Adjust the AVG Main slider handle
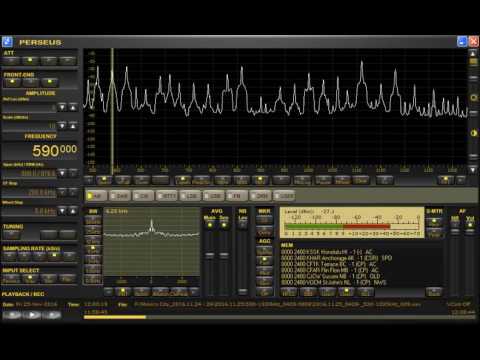Viewport: 480px width, 360px height. [x=210, y=255]
